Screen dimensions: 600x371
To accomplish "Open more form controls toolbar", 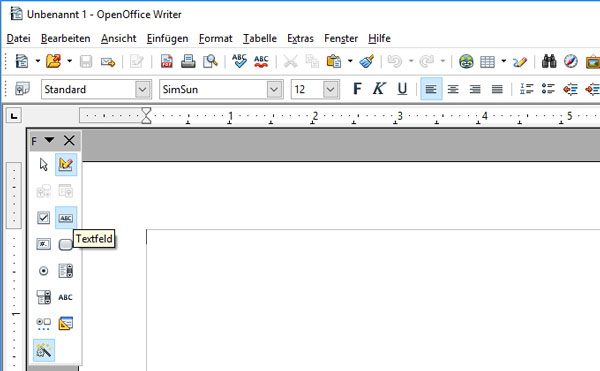I will (x=44, y=324).
